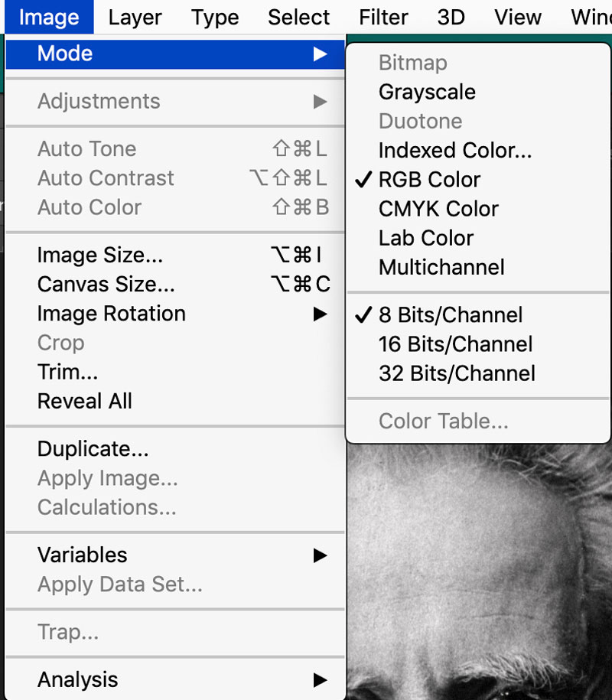The image size is (612, 700).
Task: Choose Reveal All command
Action: (84, 401)
